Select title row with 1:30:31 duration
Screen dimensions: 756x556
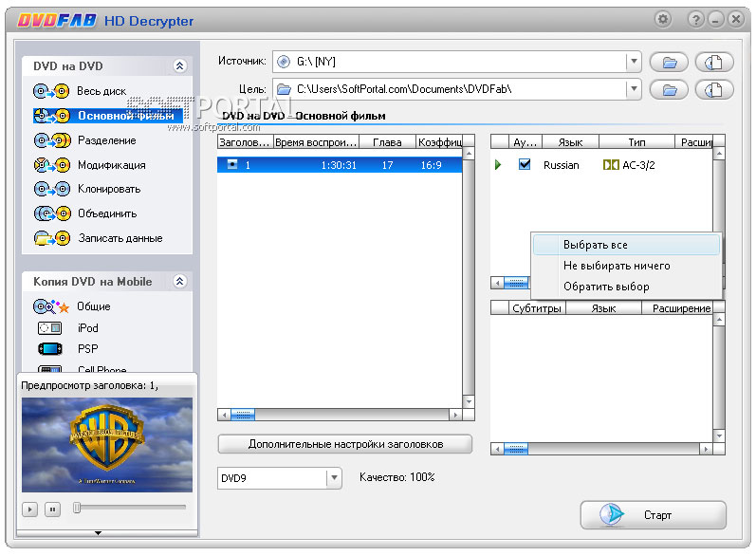(340, 165)
